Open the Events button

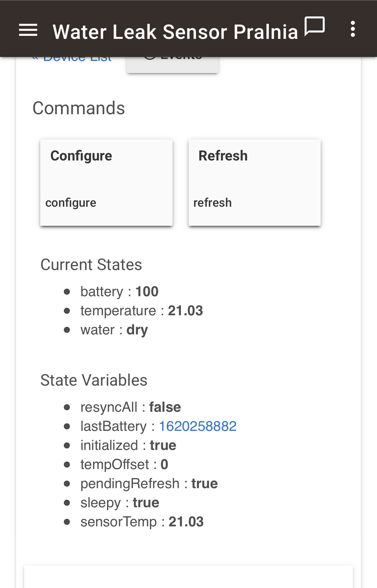[x=173, y=64]
